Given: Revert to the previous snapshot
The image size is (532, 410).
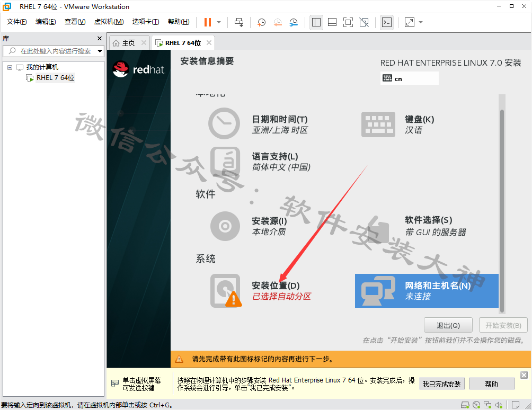Looking at the screenshot, I should [x=278, y=22].
